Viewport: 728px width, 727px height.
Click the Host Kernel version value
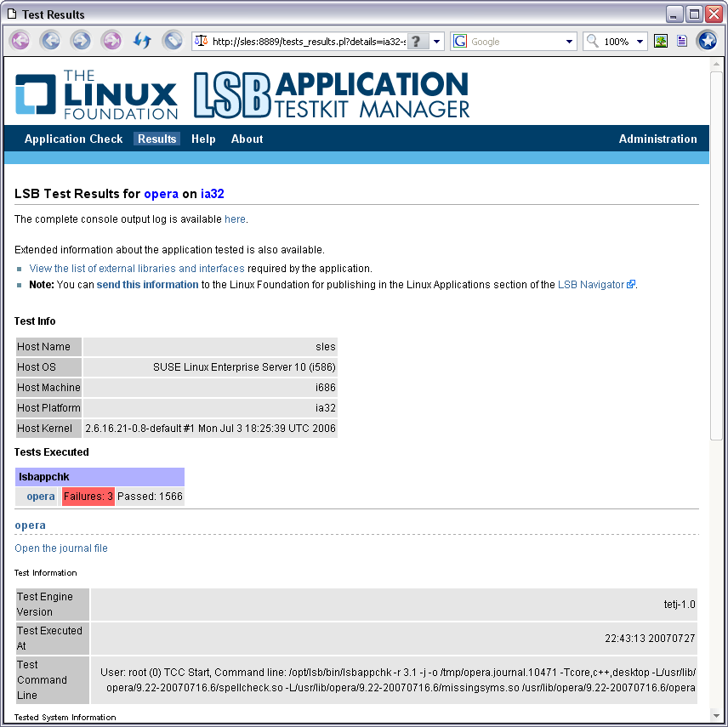point(210,428)
